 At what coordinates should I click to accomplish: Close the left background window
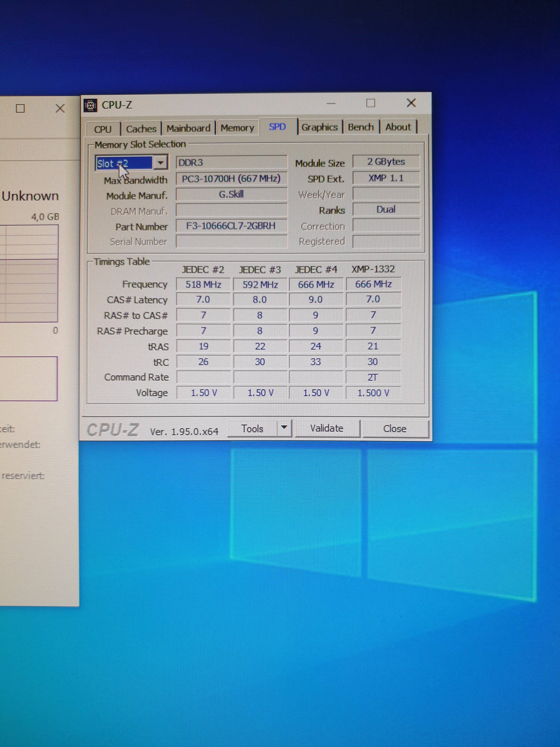pyautogui.click(x=60, y=108)
